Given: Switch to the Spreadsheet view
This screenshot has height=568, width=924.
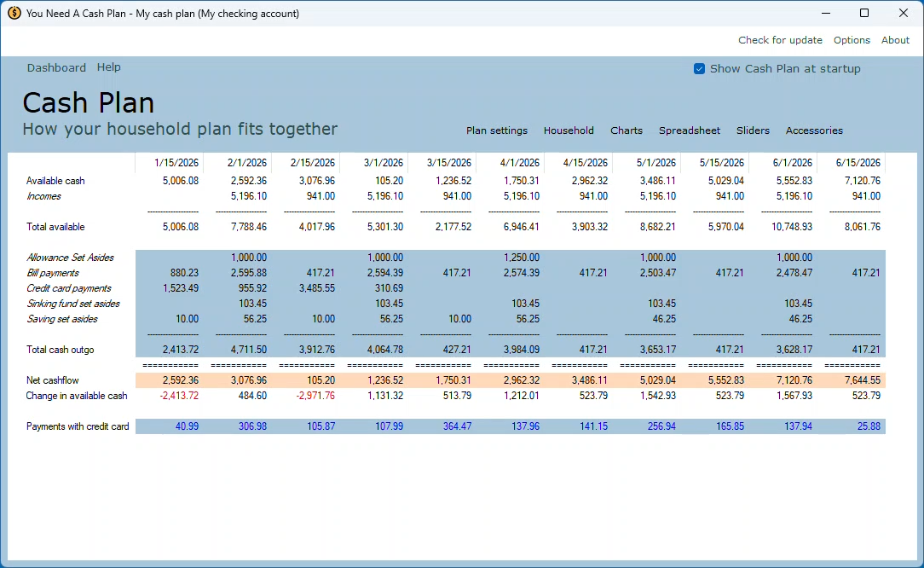Looking at the screenshot, I should [x=690, y=130].
